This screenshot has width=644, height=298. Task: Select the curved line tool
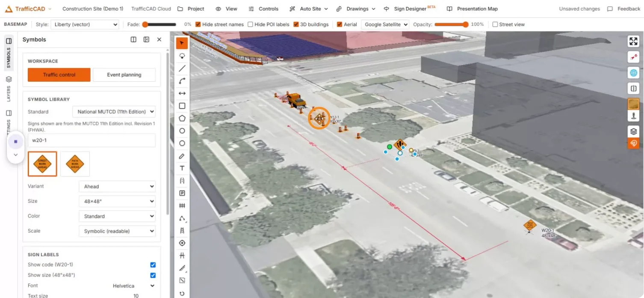click(x=182, y=80)
